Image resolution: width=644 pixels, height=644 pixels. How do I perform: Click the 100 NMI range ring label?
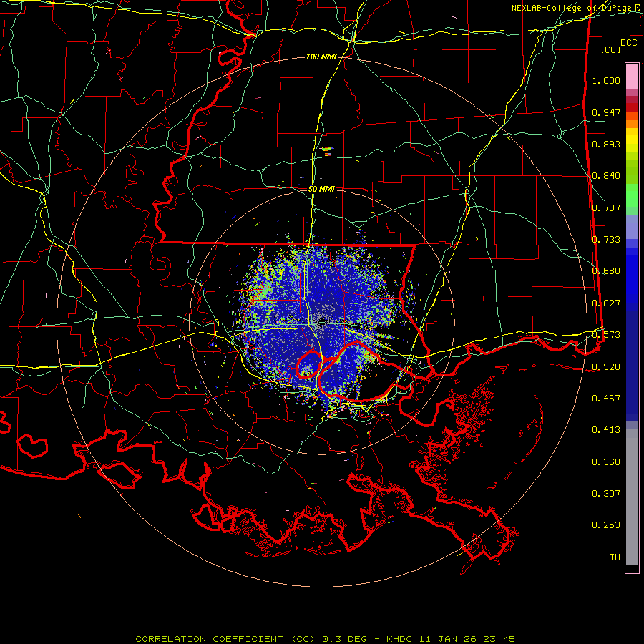coord(321,57)
